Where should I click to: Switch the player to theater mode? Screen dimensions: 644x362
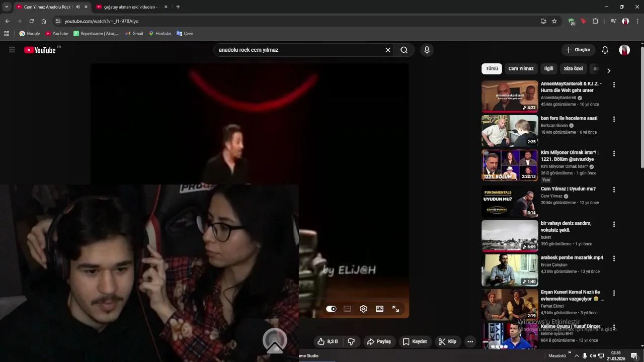[x=379, y=309]
